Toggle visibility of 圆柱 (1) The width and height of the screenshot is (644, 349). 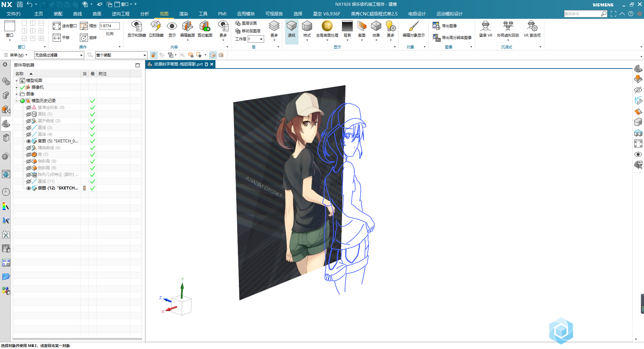click(29, 114)
